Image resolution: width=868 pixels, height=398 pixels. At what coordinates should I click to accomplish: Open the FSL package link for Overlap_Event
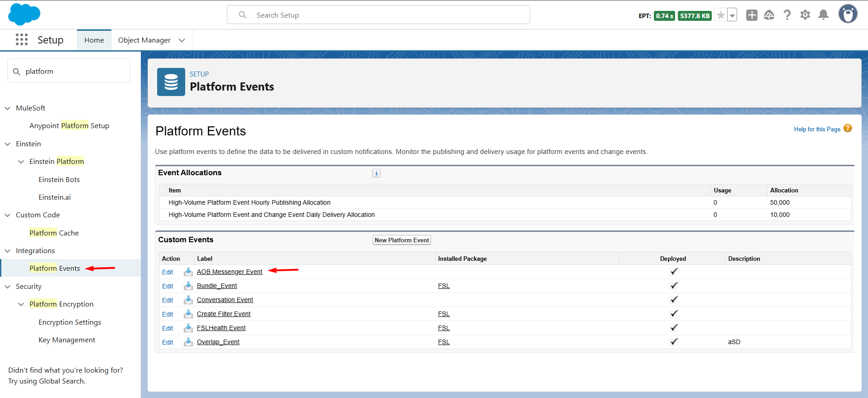click(444, 342)
